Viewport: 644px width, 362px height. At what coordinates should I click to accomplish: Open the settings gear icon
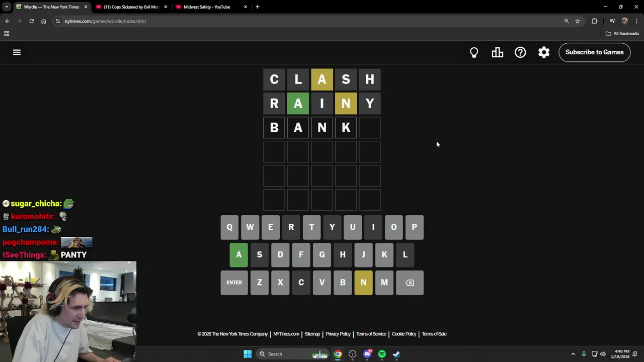pos(544,52)
